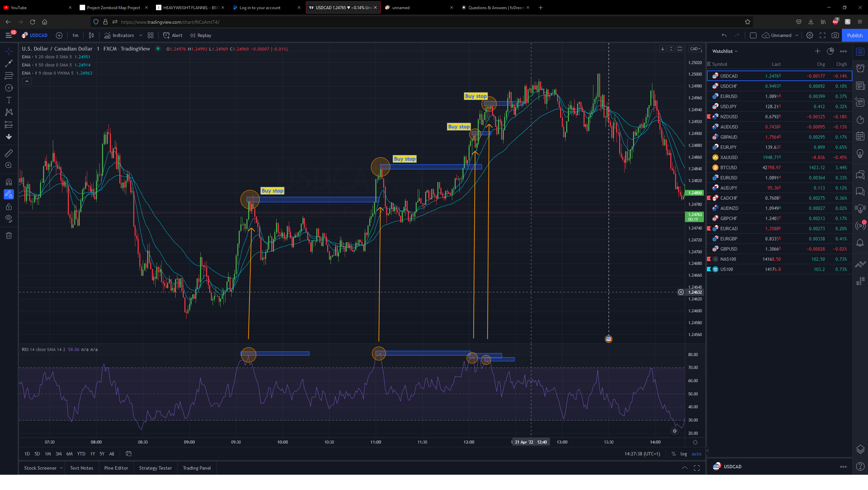Toggle percent scale mode
The height and width of the screenshot is (490, 868).
click(x=673, y=454)
